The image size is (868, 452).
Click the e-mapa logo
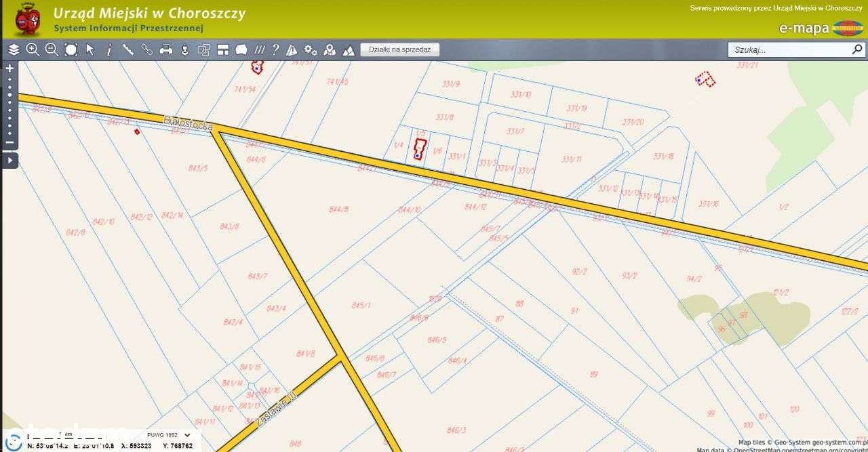point(821,28)
